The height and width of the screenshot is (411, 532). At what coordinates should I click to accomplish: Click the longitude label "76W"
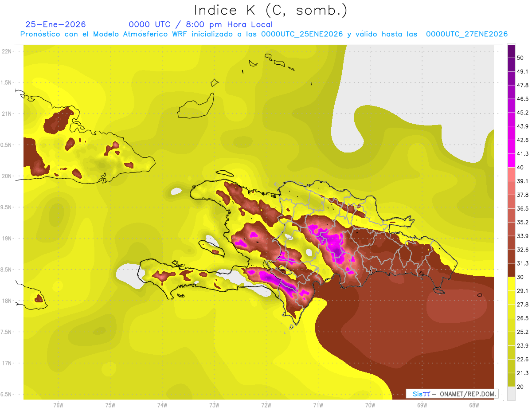58,405
